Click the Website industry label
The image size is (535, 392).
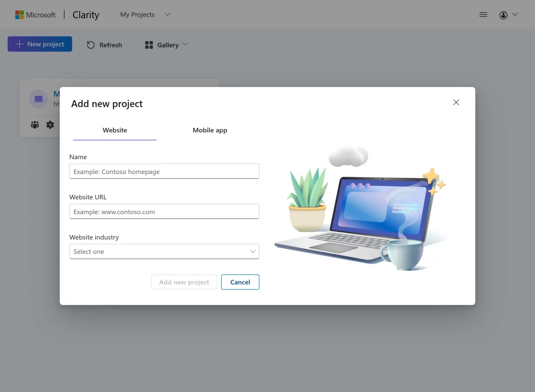(x=94, y=237)
